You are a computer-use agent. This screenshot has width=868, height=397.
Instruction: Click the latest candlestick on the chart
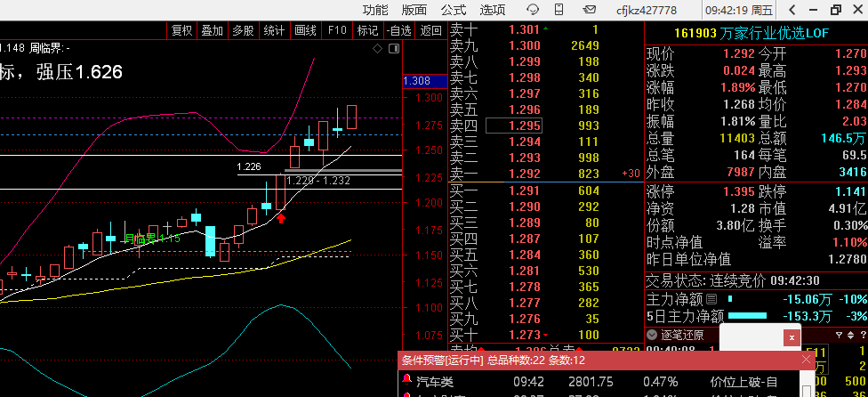tap(351, 117)
